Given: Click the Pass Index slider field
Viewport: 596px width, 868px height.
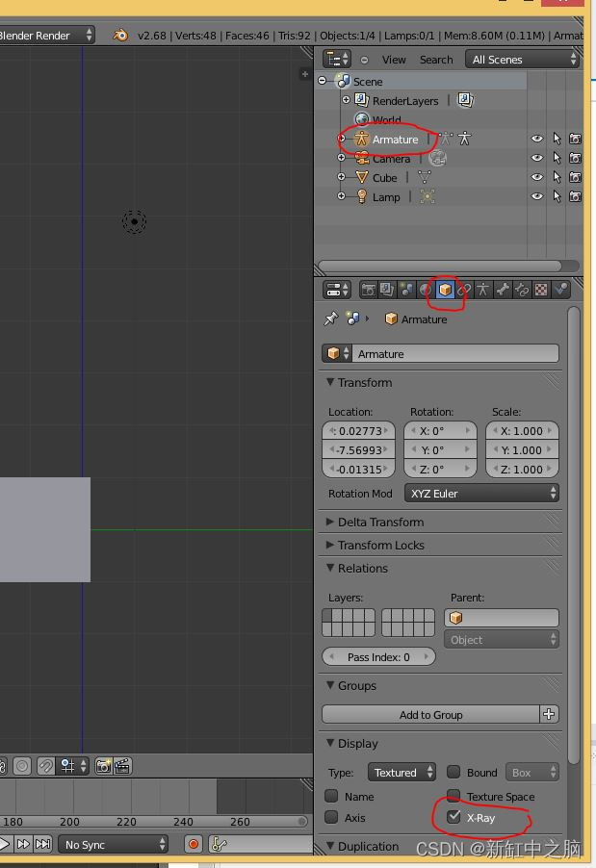Looking at the screenshot, I should click(x=378, y=657).
